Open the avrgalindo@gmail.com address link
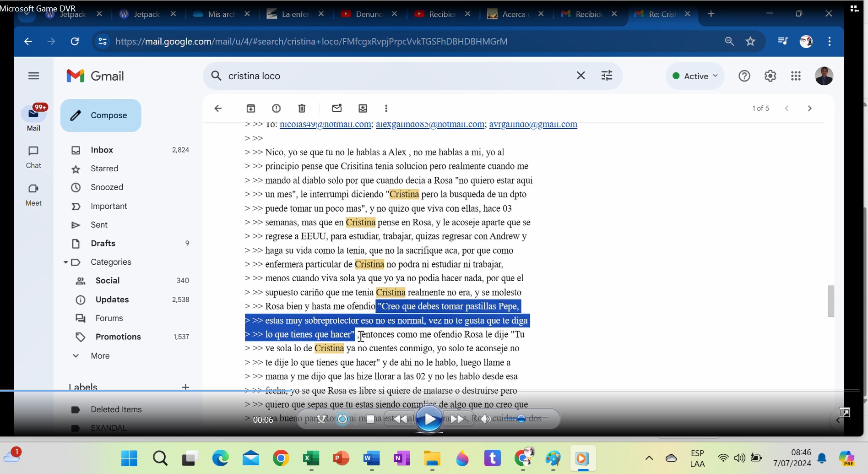 (533, 125)
